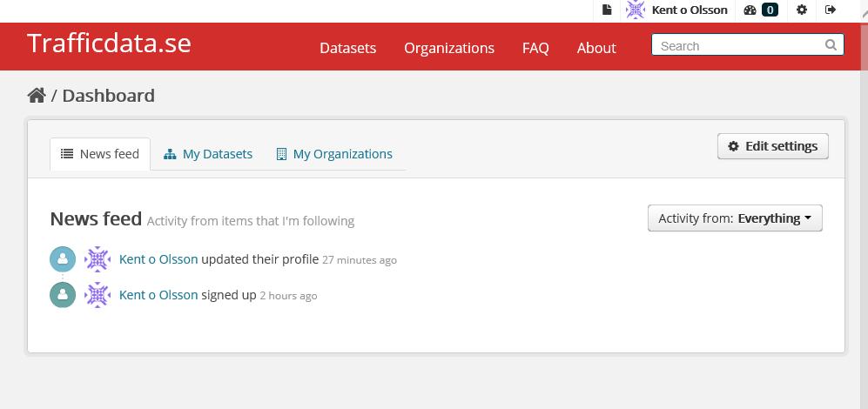Click the '27 minutes ago' timestamp
Image resolution: width=868 pixels, height=409 pixels.
pyautogui.click(x=360, y=260)
